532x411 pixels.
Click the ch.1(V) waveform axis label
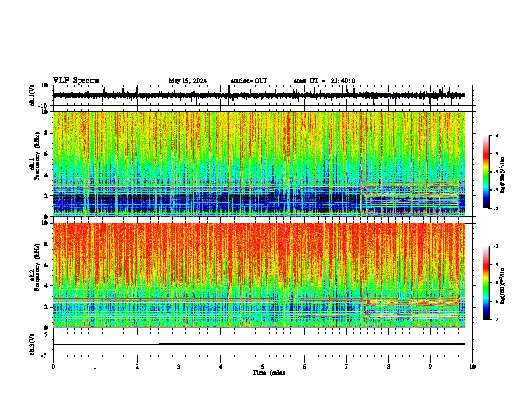(x=32, y=95)
